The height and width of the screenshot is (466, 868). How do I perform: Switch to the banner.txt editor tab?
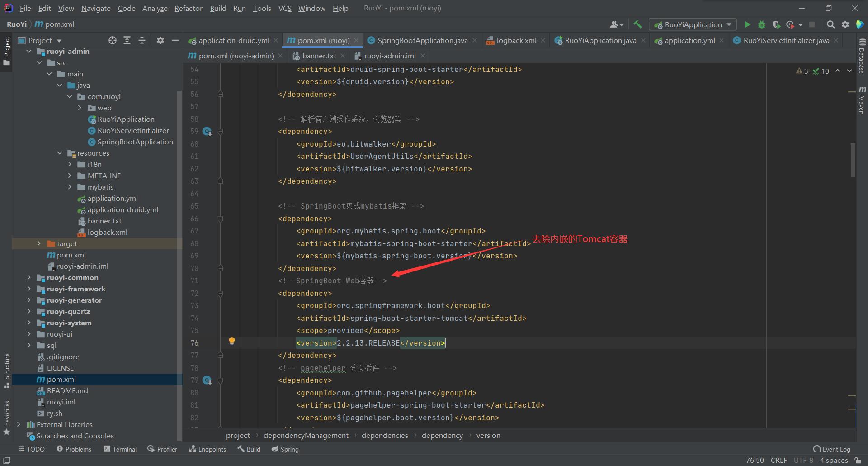(x=319, y=56)
